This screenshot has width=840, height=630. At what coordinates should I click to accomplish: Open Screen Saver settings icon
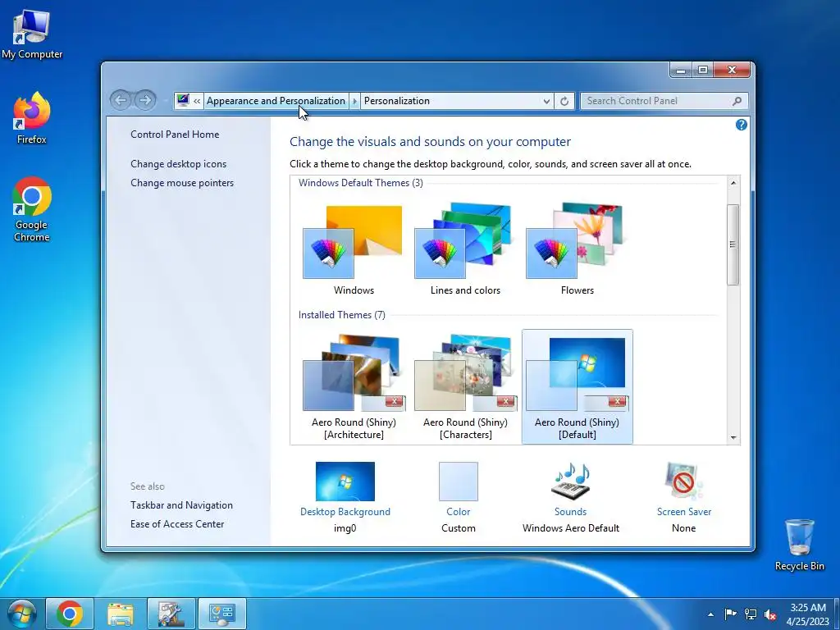[683, 482]
